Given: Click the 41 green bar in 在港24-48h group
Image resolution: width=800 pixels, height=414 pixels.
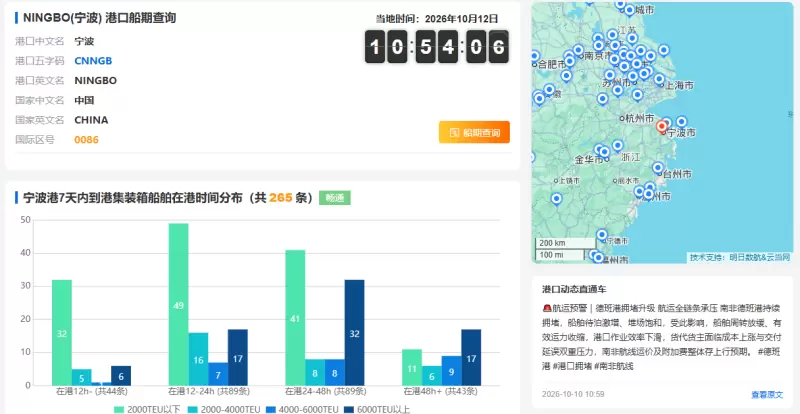Looking at the screenshot, I should [295, 318].
